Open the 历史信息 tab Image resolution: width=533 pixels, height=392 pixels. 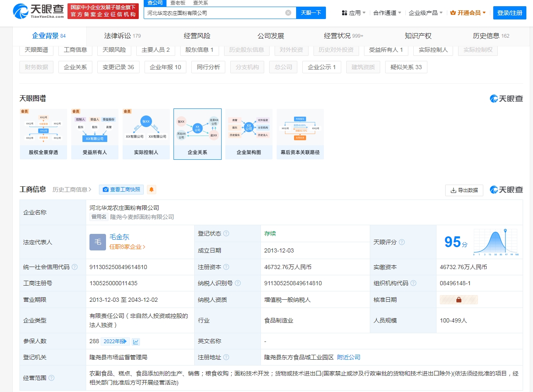[491, 36]
